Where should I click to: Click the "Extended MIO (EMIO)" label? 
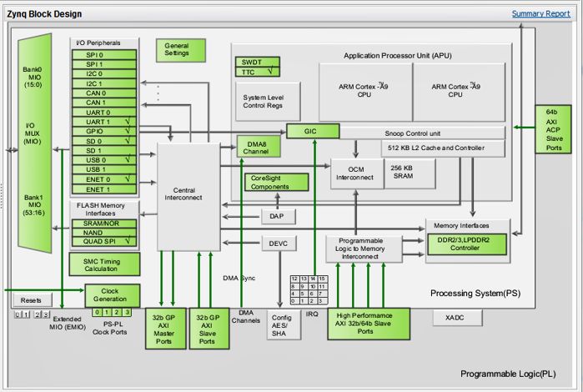68,324
